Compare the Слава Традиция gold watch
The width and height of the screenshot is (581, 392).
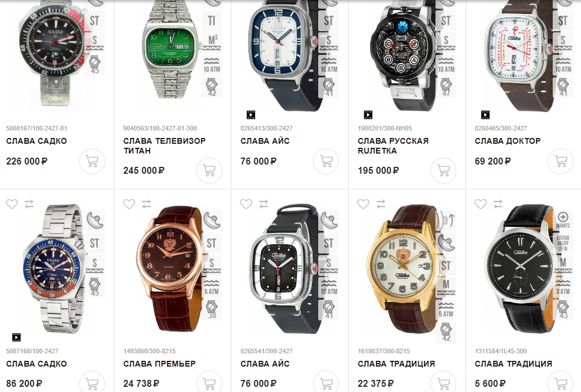coord(381,204)
